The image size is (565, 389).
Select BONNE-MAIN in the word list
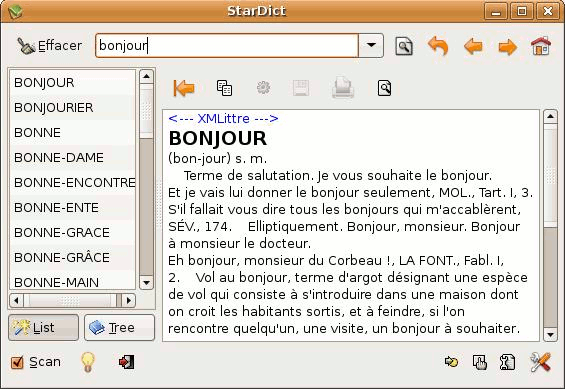click(73, 282)
